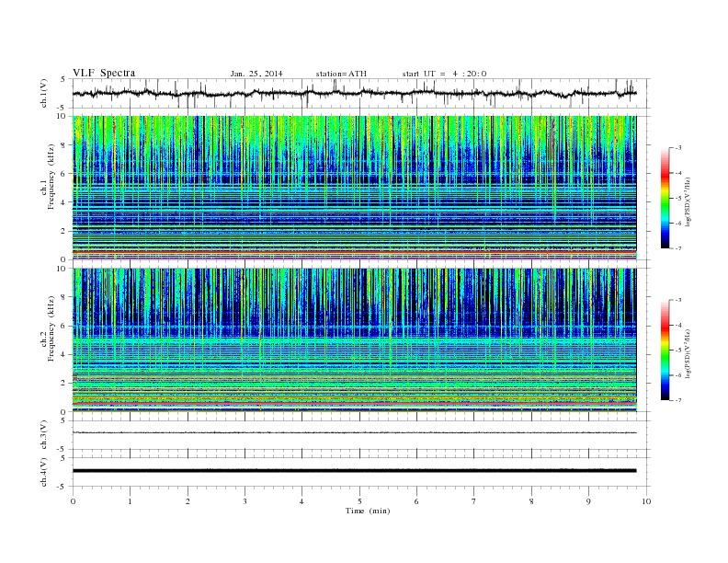Click the "9" minute tick label
The width and height of the screenshot is (728, 563).
click(x=588, y=501)
